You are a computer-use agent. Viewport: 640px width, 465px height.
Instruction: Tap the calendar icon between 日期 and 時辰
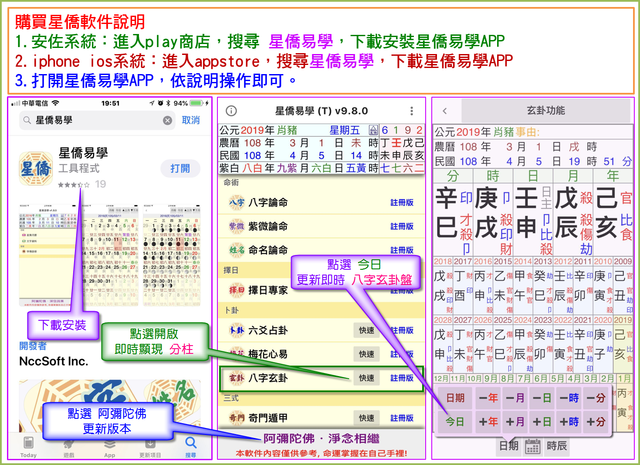(532, 446)
